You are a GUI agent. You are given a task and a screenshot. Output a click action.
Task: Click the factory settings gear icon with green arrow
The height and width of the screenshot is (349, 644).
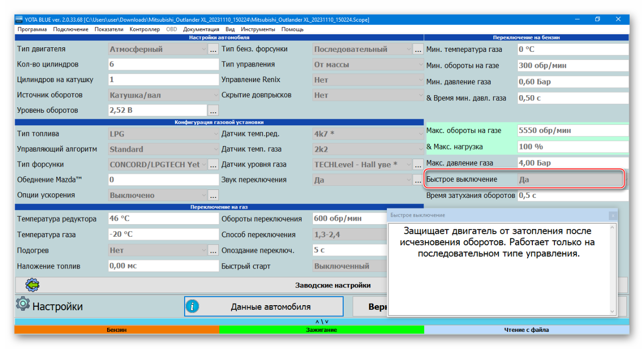click(x=33, y=285)
